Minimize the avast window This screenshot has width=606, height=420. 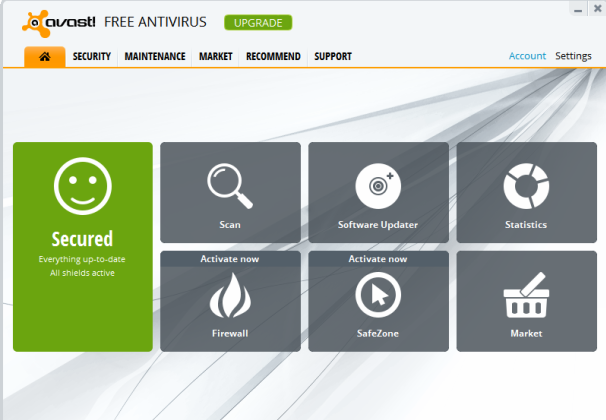(x=578, y=9)
